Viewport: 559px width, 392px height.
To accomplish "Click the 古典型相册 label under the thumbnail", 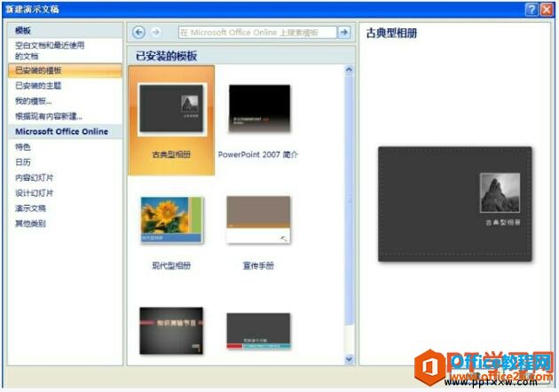I will click(x=171, y=154).
